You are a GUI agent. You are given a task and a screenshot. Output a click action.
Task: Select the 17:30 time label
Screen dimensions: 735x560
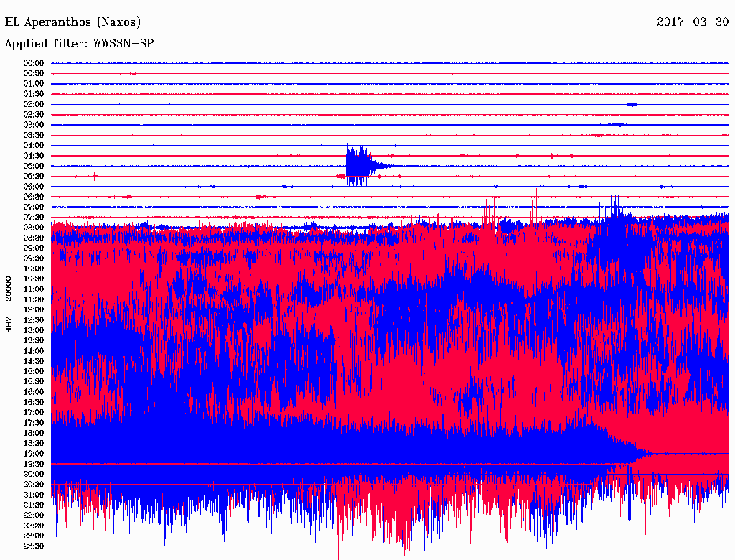[34, 423]
